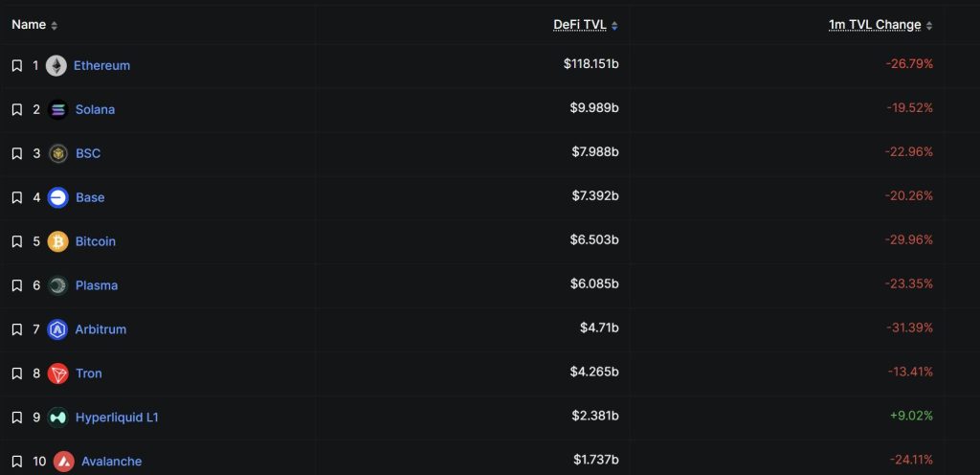Bookmark the Ethereum row
This screenshot has height=475, width=980.
click(16, 66)
